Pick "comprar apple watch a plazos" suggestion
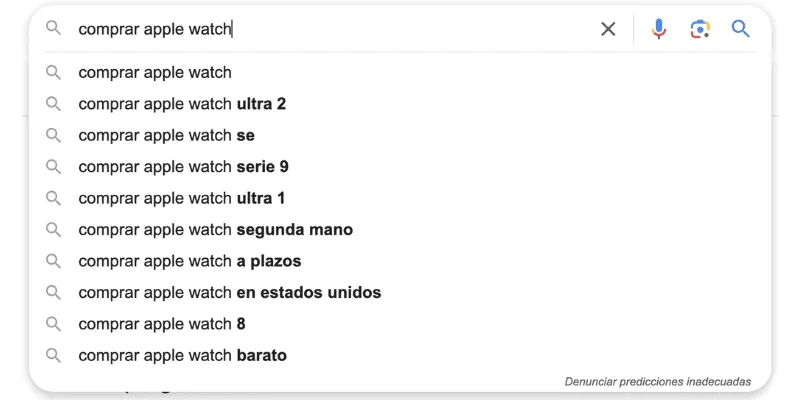The width and height of the screenshot is (800, 400). pyautogui.click(x=189, y=261)
